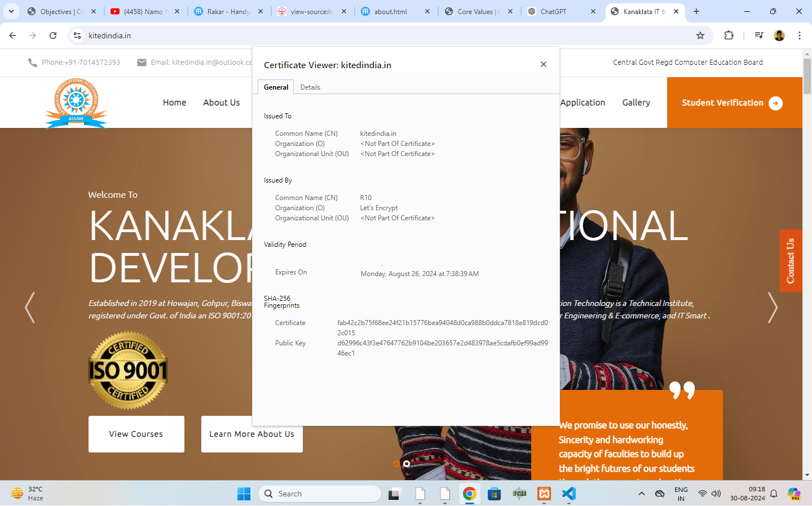This screenshot has width=812, height=506.
Task: Open the tab search dropdown arrow
Action: point(11,11)
